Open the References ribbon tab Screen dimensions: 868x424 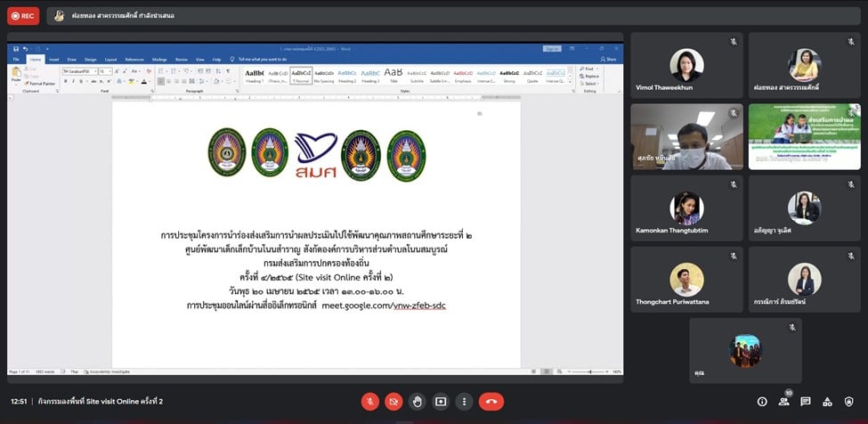tap(134, 60)
